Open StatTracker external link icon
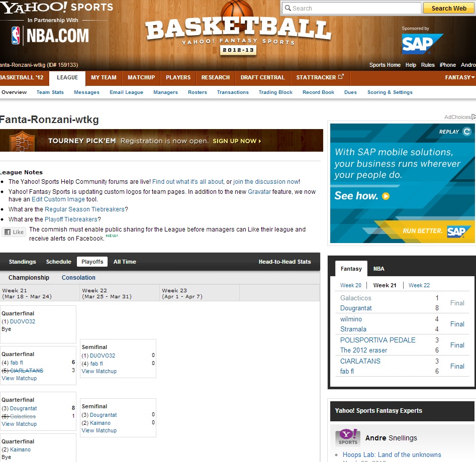Screen dimensions: 476x462 click(341, 77)
